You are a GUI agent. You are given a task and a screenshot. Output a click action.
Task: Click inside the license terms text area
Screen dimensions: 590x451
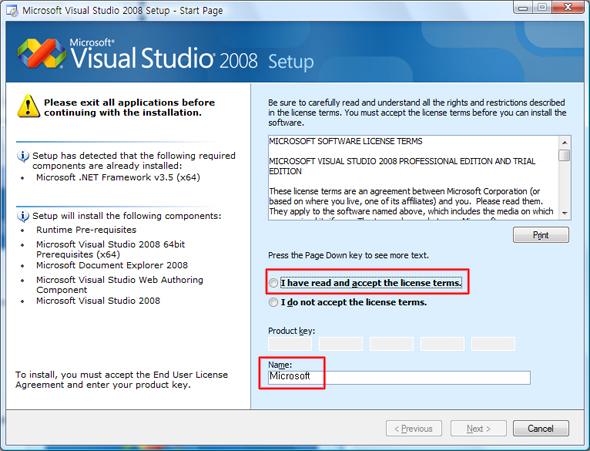click(x=413, y=177)
